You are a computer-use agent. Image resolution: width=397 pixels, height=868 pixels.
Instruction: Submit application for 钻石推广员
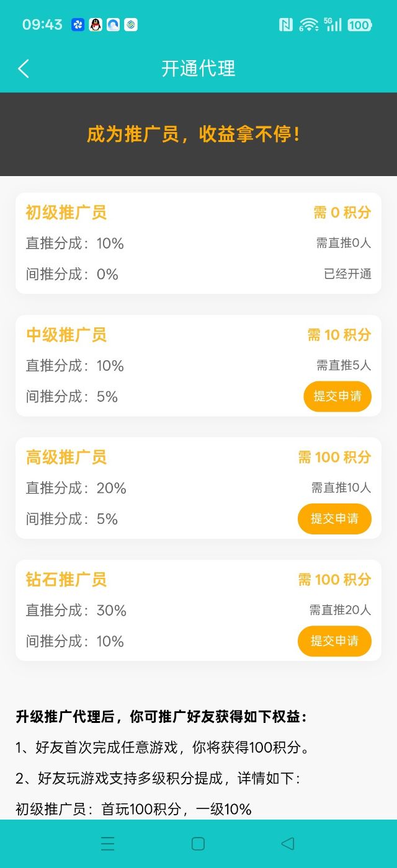tap(334, 641)
